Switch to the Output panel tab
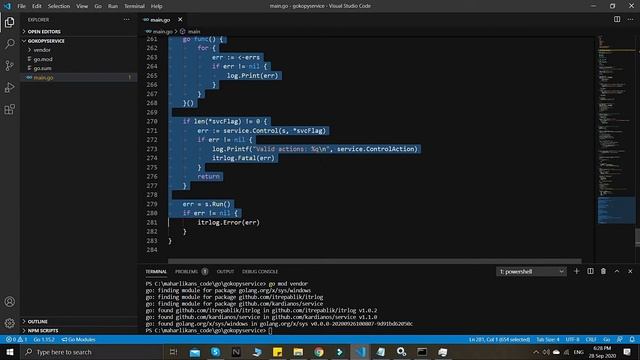The width and height of the screenshot is (640, 360). pyautogui.click(x=225, y=271)
